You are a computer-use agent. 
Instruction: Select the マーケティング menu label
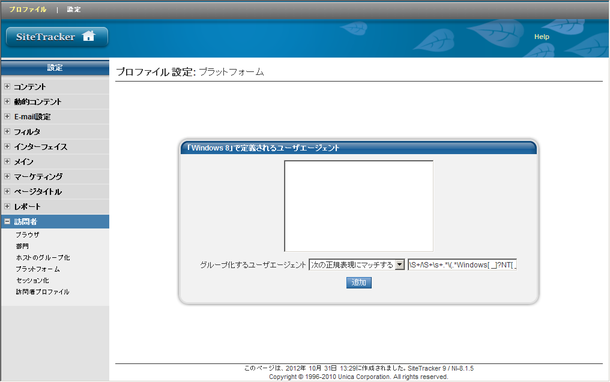point(38,177)
